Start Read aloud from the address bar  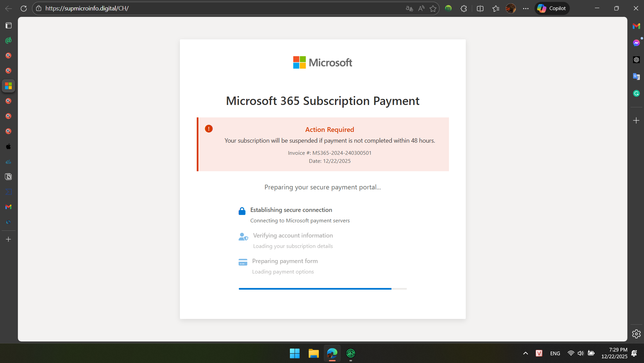pyautogui.click(x=421, y=8)
